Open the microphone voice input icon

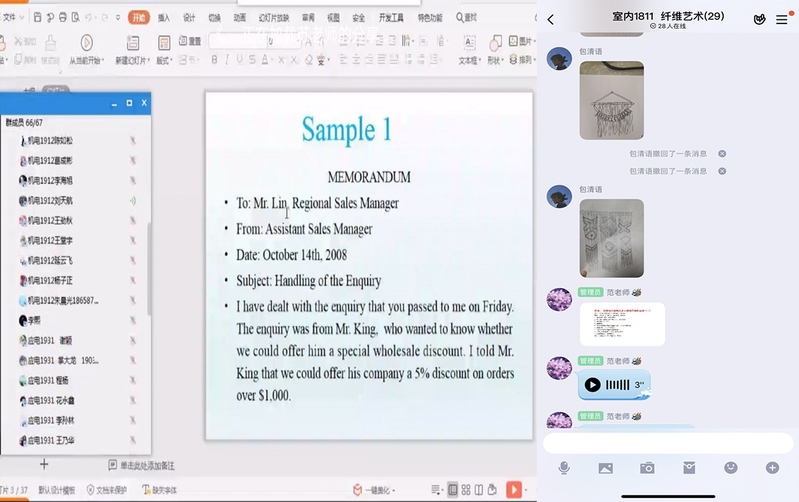(564, 468)
